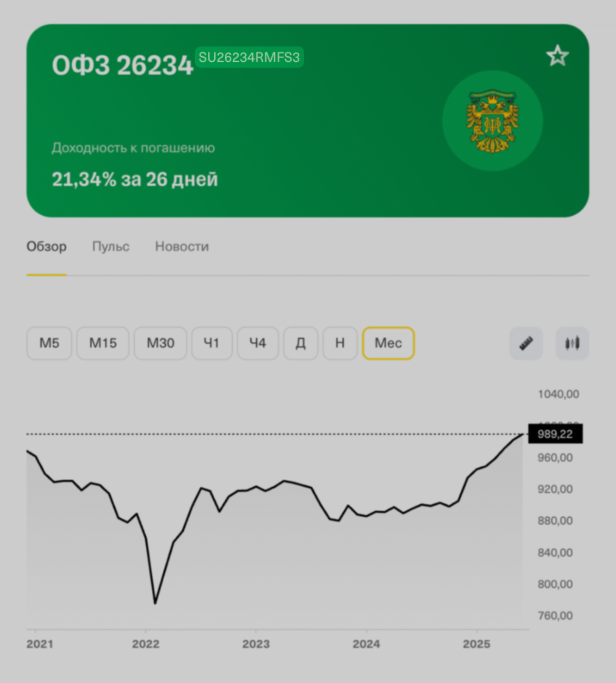Image resolution: width=616 pixels, height=683 pixels.
Task: Open the Новости tab
Action: click(x=182, y=246)
